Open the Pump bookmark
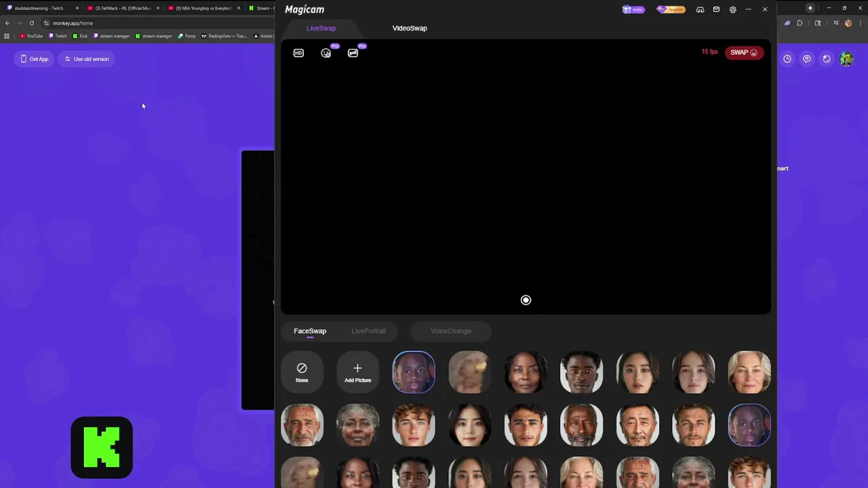The width and height of the screenshot is (868, 488). click(x=186, y=36)
